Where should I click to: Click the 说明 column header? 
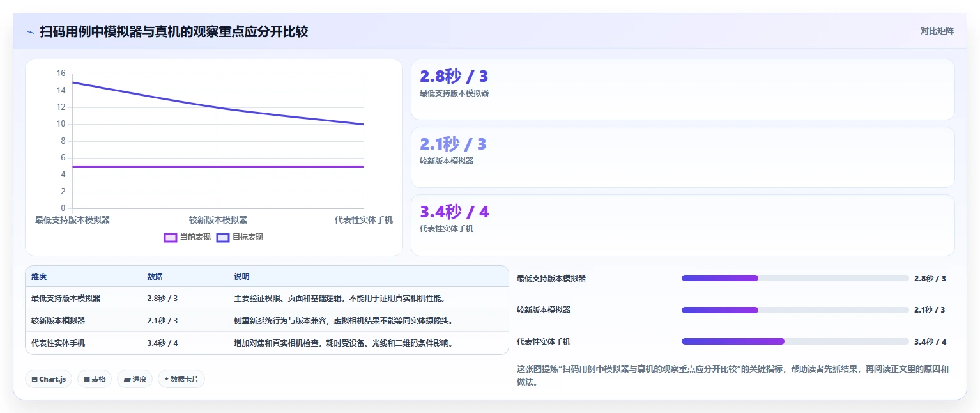coord(241,277)
